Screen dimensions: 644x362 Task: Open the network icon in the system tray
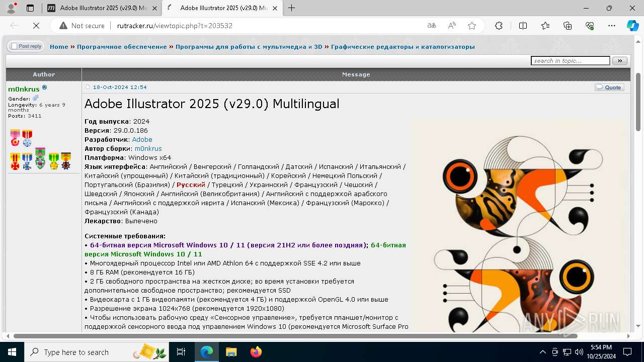[567, 352]
